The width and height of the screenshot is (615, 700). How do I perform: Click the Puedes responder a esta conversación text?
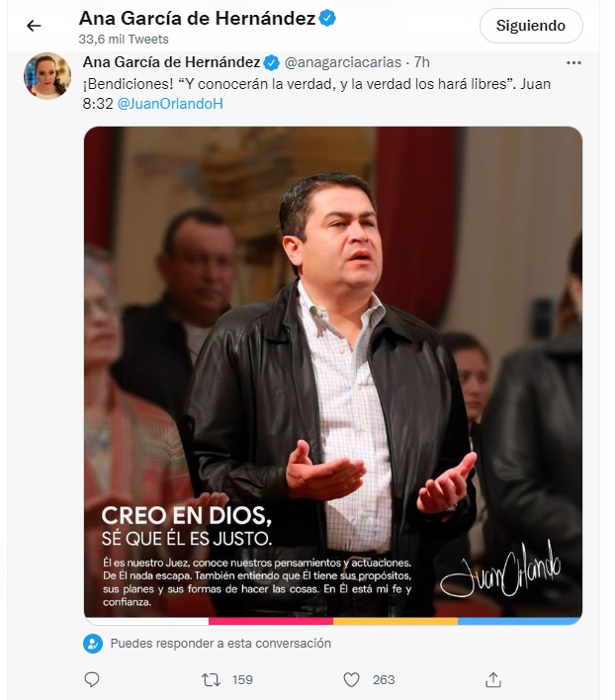click(x=220, y=644)
